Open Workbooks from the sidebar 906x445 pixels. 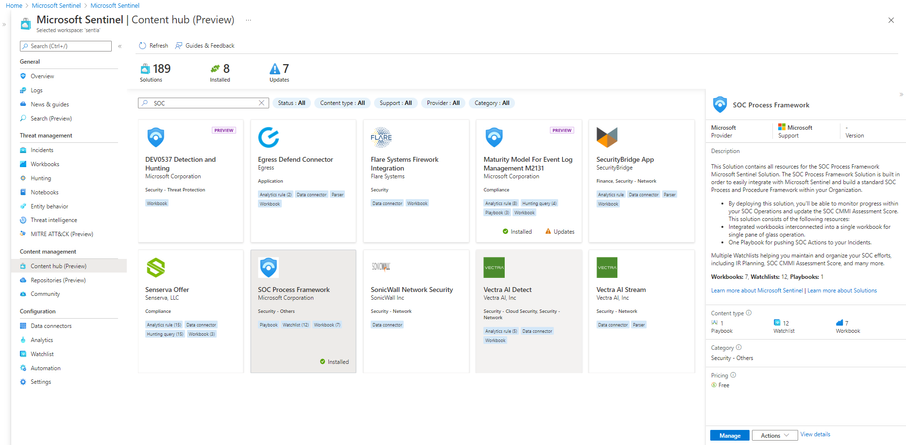pyautogui.click(x=44, y=164)
